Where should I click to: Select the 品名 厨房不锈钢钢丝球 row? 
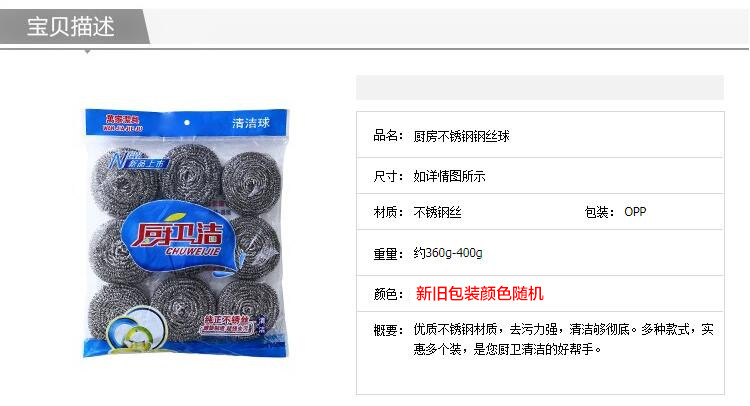(540, 136)
